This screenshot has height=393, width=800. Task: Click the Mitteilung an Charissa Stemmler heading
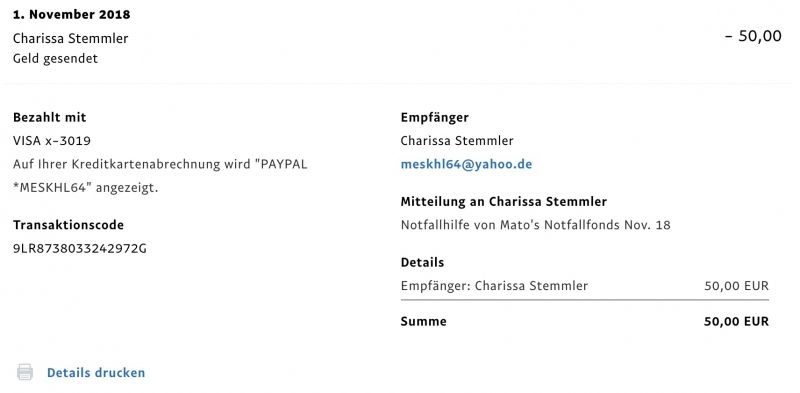[504, 202]
